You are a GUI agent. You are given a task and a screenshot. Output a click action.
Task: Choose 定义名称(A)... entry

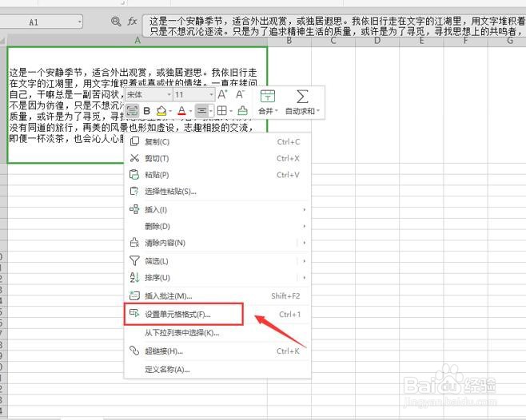[x=217, y=370]
